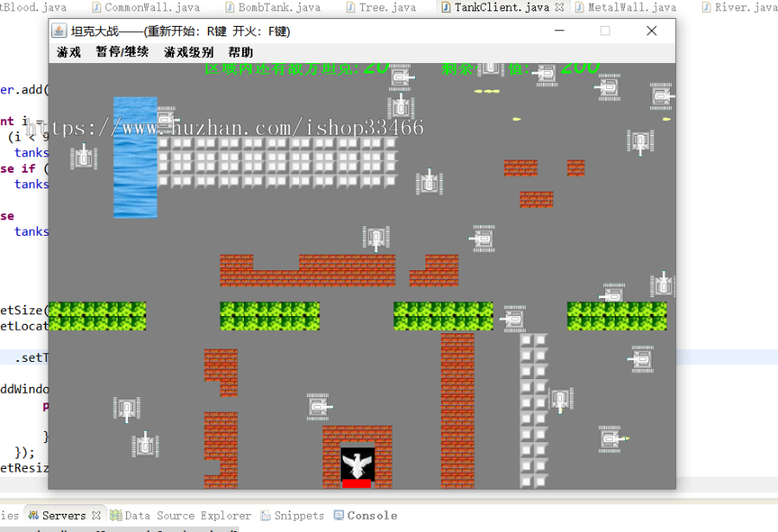Viewport: 778px width, 532px height.
Task: Click the tank left of the river
Action: point(83,158)
